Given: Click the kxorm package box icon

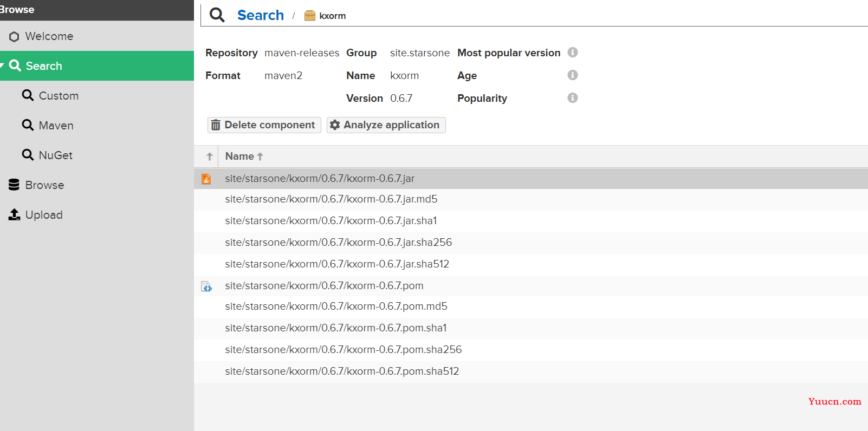Looking at the screenshot, I should coord(310,16).
